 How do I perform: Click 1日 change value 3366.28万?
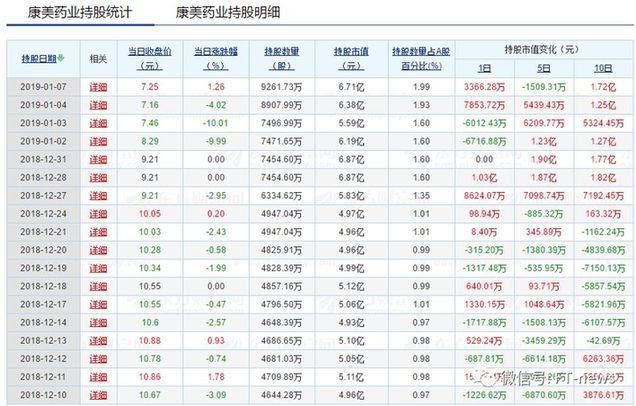point(484,87)
